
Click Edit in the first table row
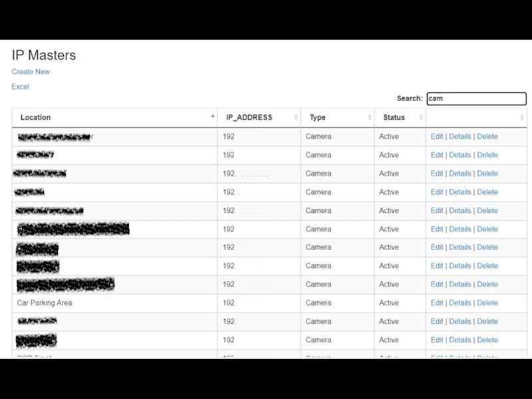(437, 136)
